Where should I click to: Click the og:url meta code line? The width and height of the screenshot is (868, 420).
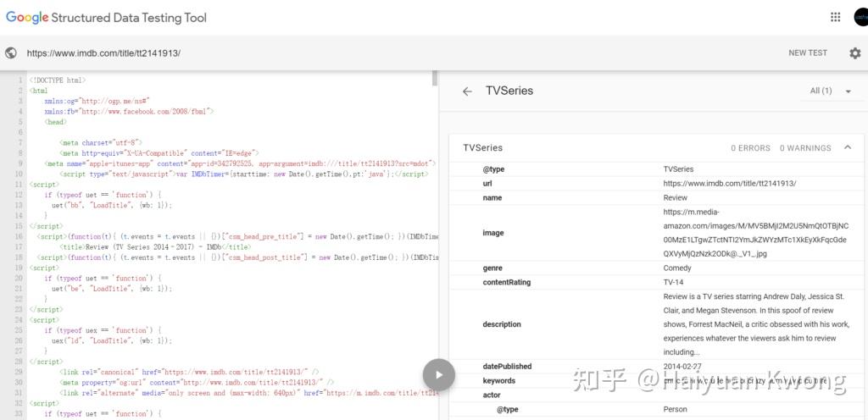pos(197,383)
